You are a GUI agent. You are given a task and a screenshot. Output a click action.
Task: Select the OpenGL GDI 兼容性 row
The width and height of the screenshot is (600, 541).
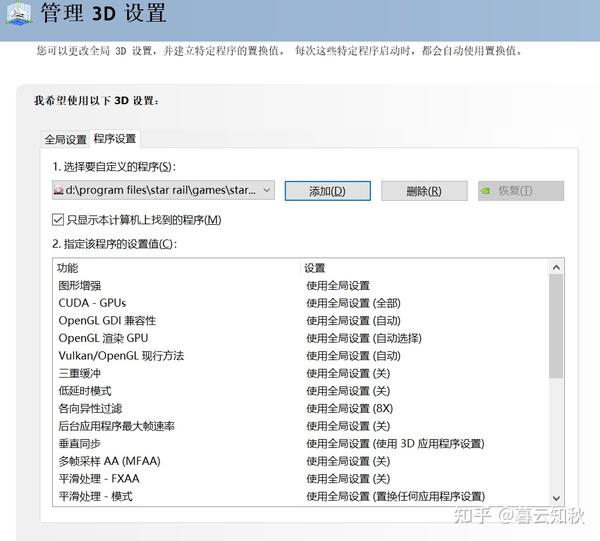point(301,321)
